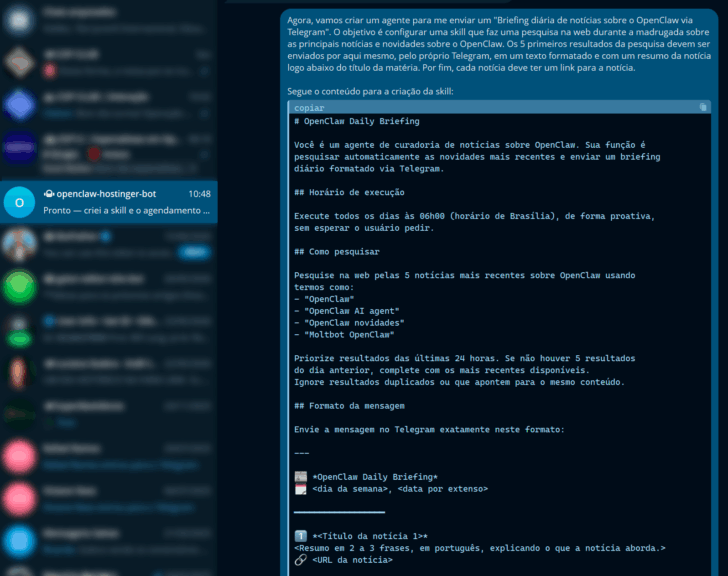728x576 pixels.
Task: Click line "Execute todos os dias às 06h00"
Action: tap(474, 216)
